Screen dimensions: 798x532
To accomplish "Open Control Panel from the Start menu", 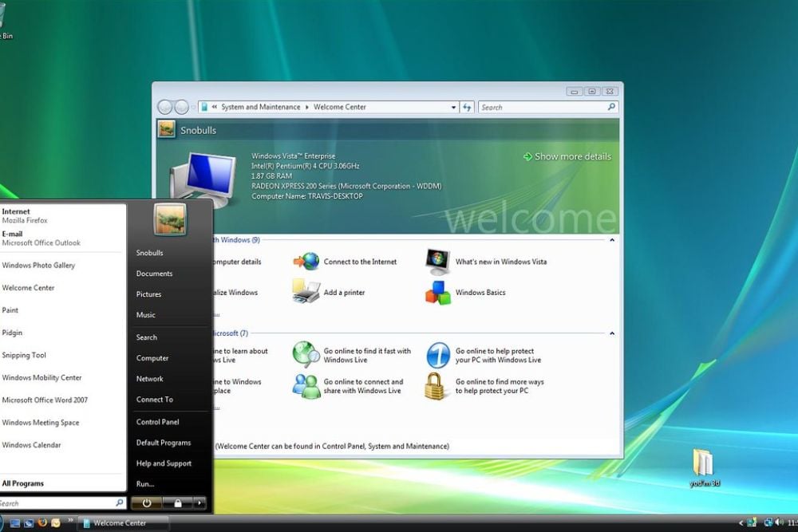I will 157,422.
